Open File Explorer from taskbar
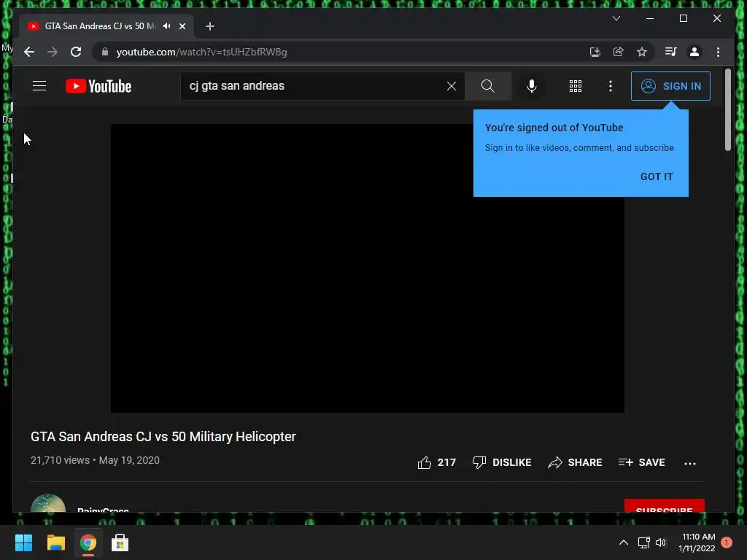 tap(55, 542)
